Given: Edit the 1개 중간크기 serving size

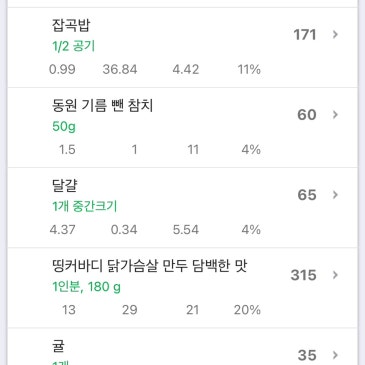Looking at the screenshot, I should click(85, 207).
